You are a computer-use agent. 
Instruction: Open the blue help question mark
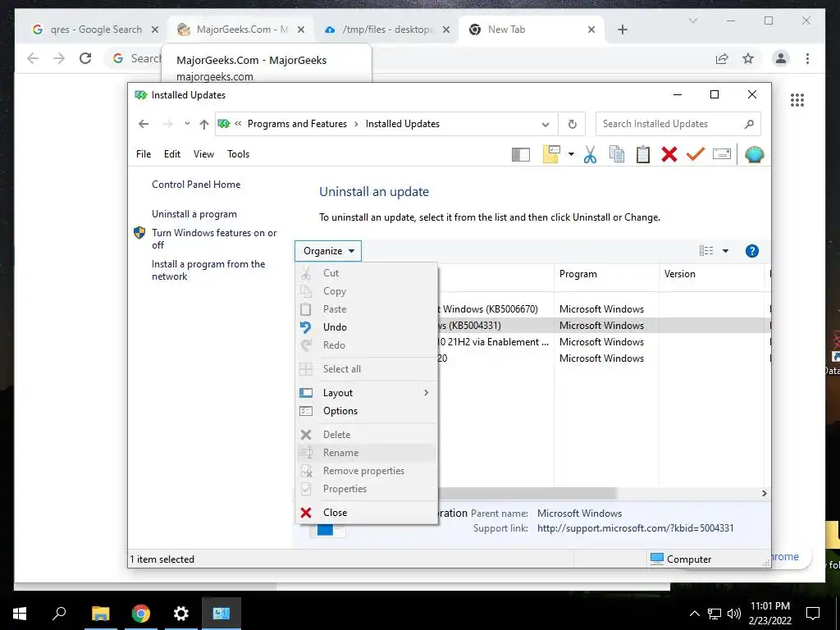tap(752, 251)
